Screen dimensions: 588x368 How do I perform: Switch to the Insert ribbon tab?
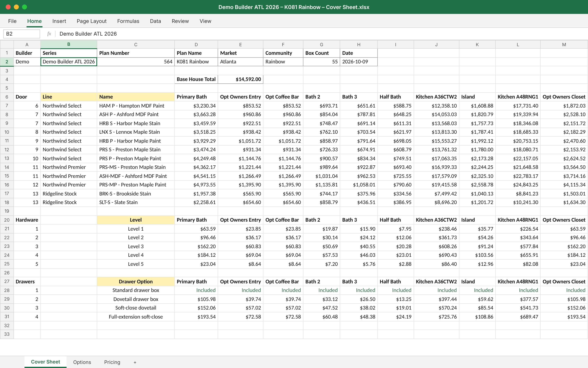point(59,21)
